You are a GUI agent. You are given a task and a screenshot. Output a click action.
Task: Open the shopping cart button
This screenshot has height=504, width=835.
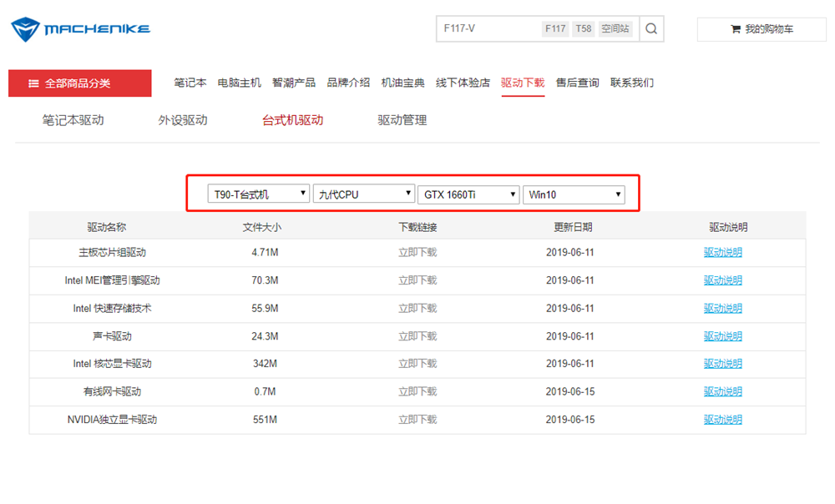pos(762,29)
